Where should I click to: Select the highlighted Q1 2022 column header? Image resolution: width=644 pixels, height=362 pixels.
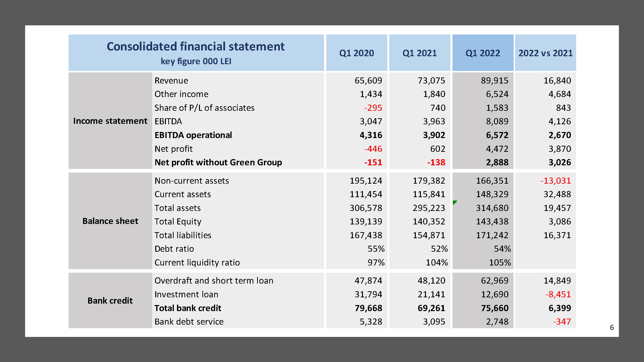[482, 53]
